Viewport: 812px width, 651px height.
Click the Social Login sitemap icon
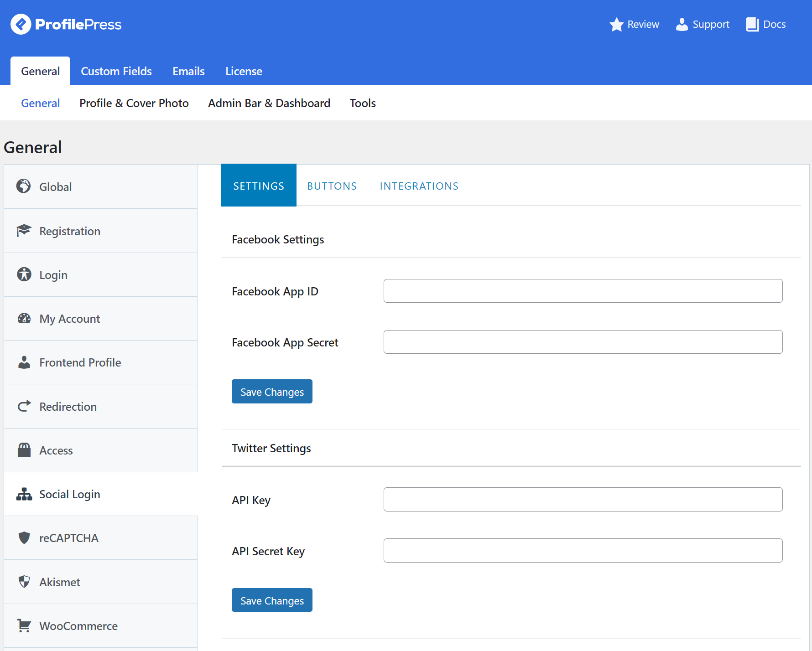[x=24, y=494]
